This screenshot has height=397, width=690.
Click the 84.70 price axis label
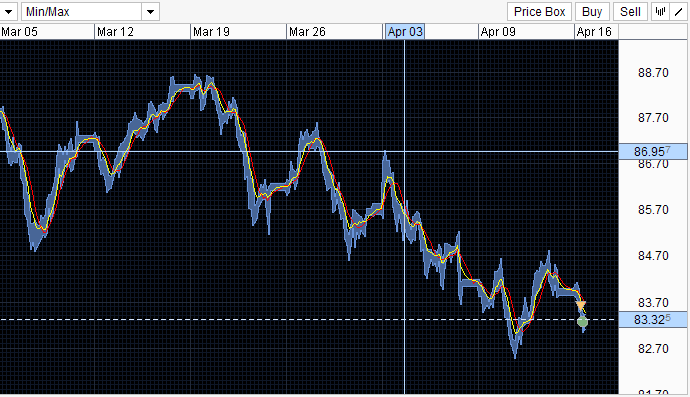(x=653, y=256)
